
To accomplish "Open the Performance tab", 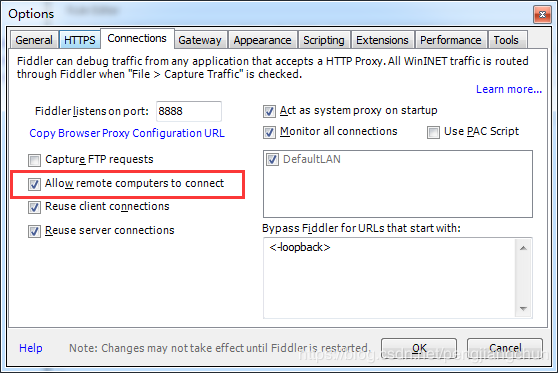I will pyautogui.click(x=451, y=40).
